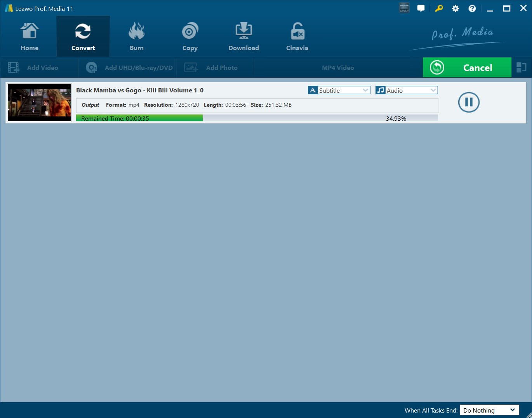Click the resolution value '1280x720'
The height and width of the screenshot is (418, 532).
click(x=187, y=105)
